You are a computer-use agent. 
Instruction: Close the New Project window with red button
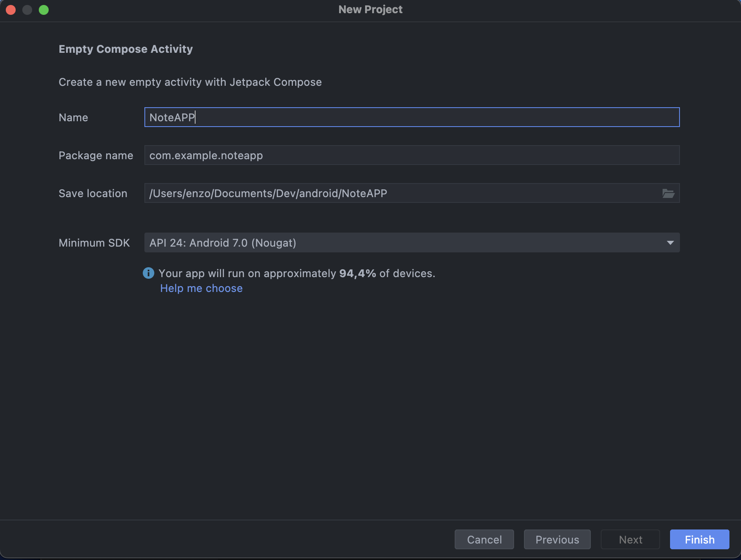pyautogui.click(x=11, y=9)
